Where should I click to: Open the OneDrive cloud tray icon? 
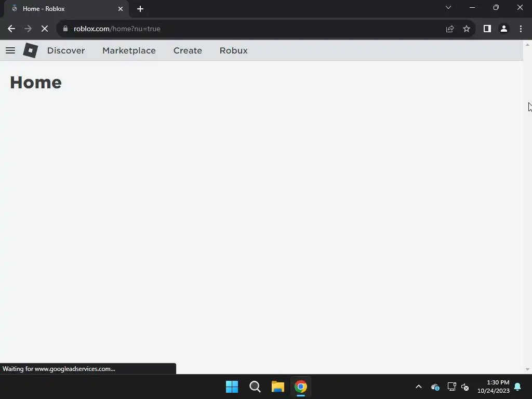coord(435,387)
